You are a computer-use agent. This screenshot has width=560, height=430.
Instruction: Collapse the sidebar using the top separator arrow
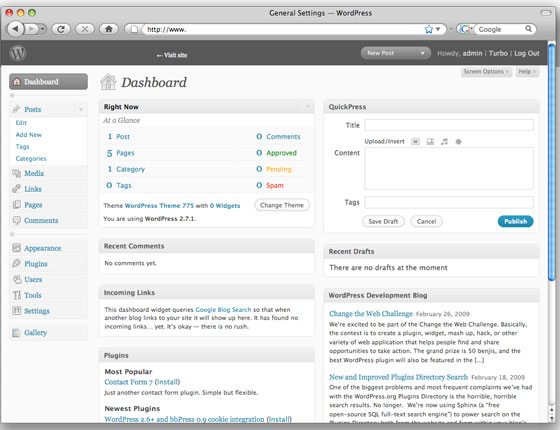click(x=12, y=96)
